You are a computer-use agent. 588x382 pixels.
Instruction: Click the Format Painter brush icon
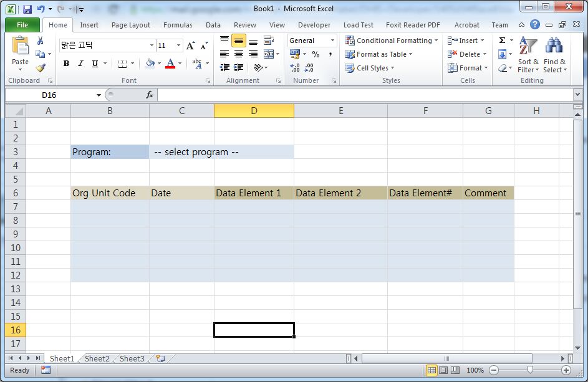coord(40,68)
